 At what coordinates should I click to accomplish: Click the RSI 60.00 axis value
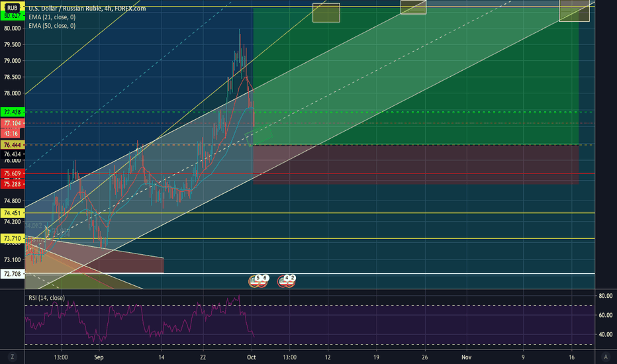[605, 315]
